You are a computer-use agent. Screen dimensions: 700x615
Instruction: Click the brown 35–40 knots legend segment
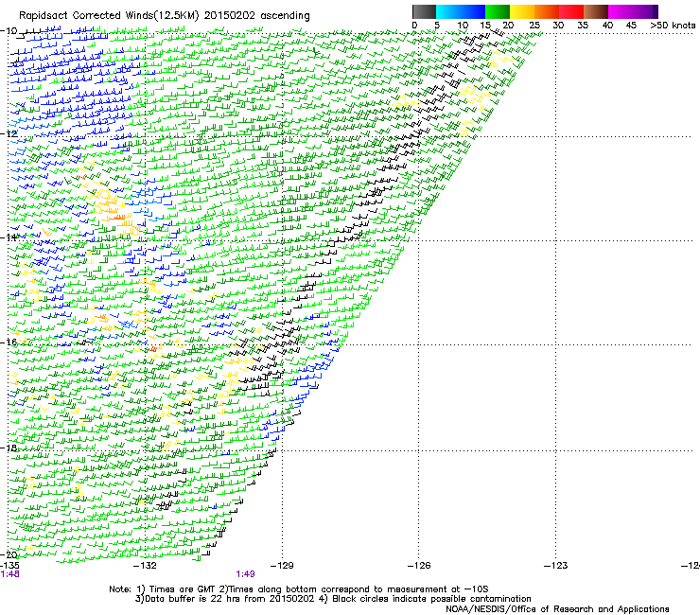tap(596, 11)
